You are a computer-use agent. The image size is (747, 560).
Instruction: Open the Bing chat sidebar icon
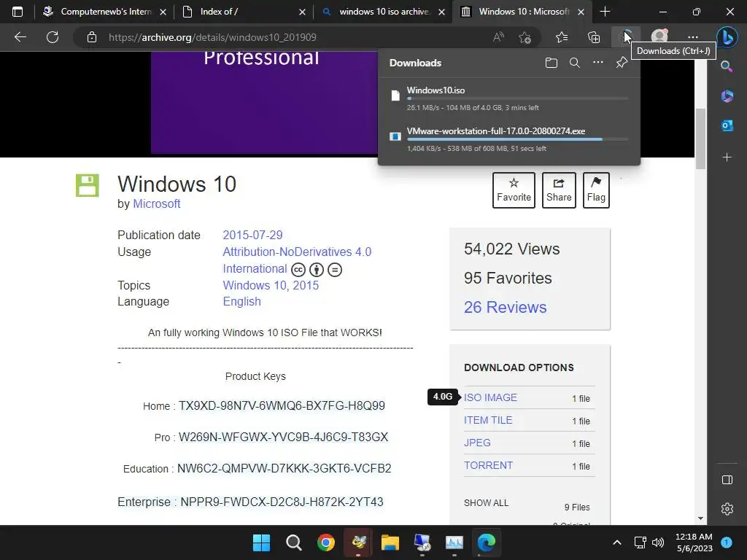727,37
